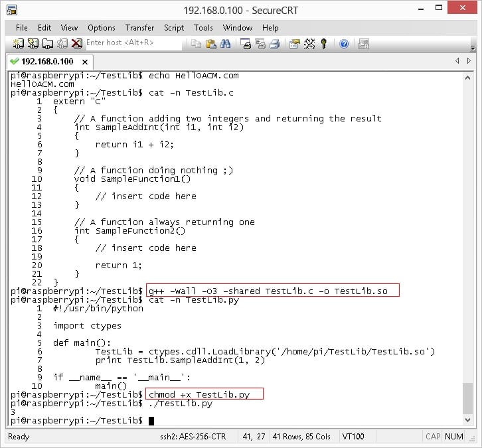Click the return 1; line
The image size is (482, 448).
[x=118, y=265]
